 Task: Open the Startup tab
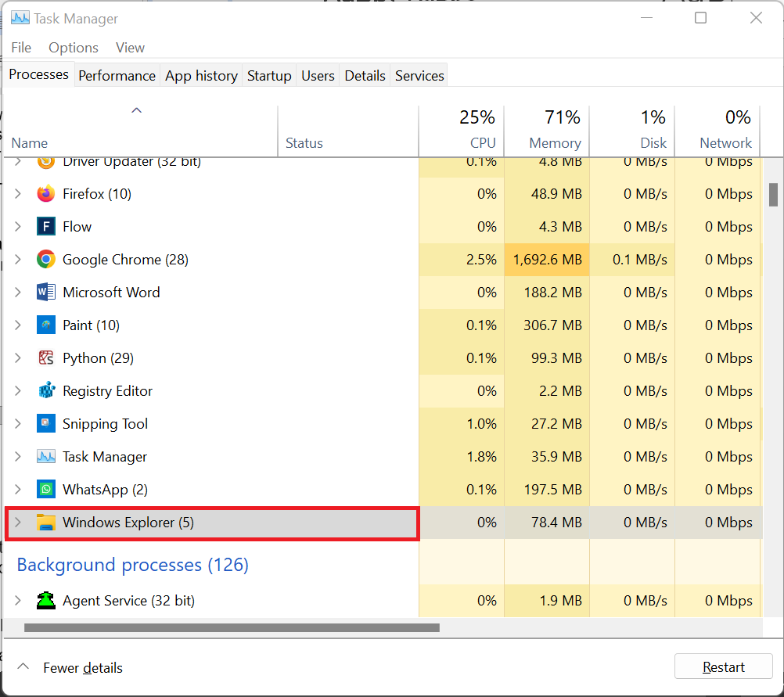[x=269, y=76]
